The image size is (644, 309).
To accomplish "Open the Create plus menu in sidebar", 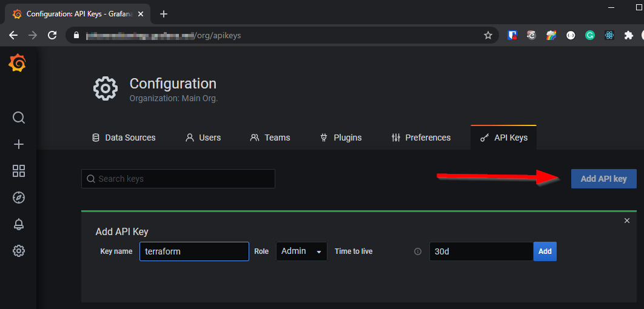I will pos(19,144).
